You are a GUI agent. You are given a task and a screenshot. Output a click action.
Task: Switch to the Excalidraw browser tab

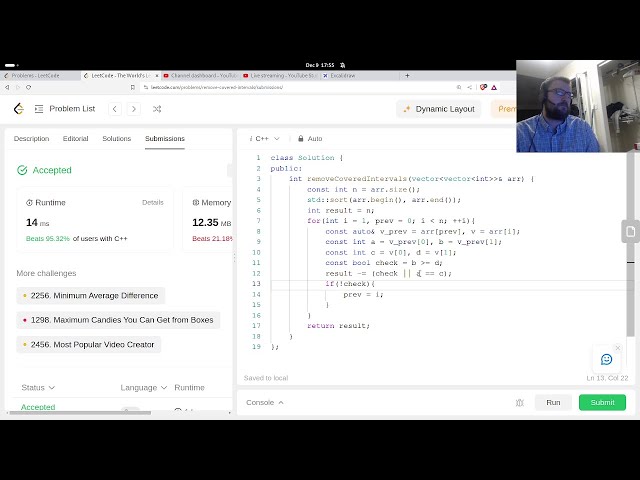pyautogui.click(x=341, y=76)
